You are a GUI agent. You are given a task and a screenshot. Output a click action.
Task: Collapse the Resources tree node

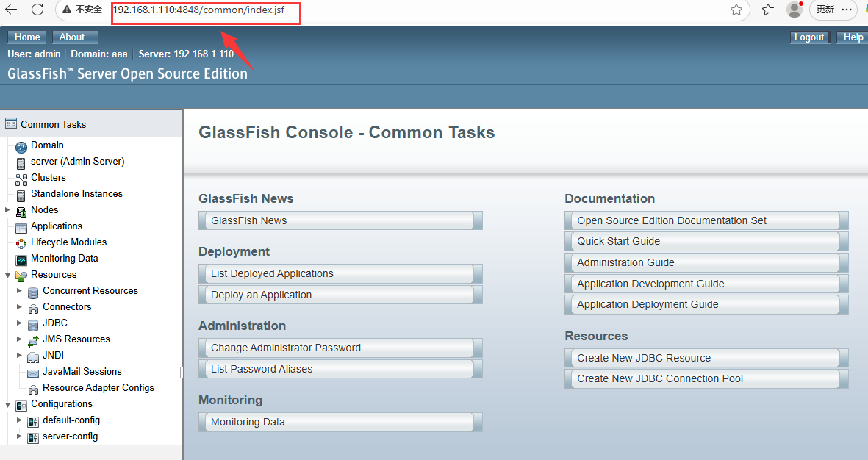pyautogui.click(x=8, y=275)
